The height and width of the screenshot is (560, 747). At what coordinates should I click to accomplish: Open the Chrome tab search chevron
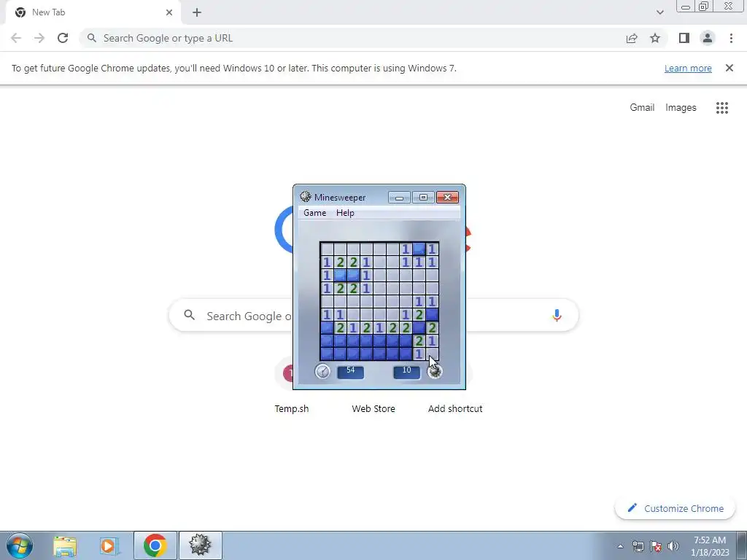click(x=659, y=12)
